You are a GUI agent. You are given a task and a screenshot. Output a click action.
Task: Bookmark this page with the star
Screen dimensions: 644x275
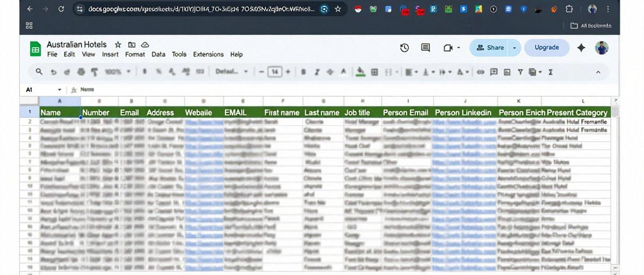338,9
